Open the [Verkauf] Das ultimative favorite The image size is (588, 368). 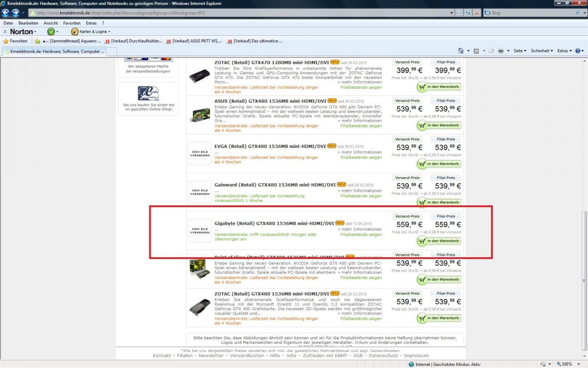pos(255,41)
